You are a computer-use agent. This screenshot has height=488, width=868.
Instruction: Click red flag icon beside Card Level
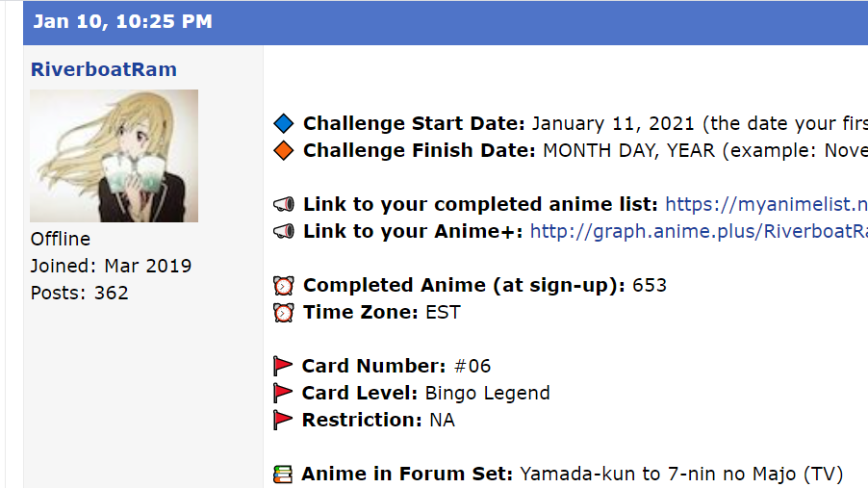[283, 394]
